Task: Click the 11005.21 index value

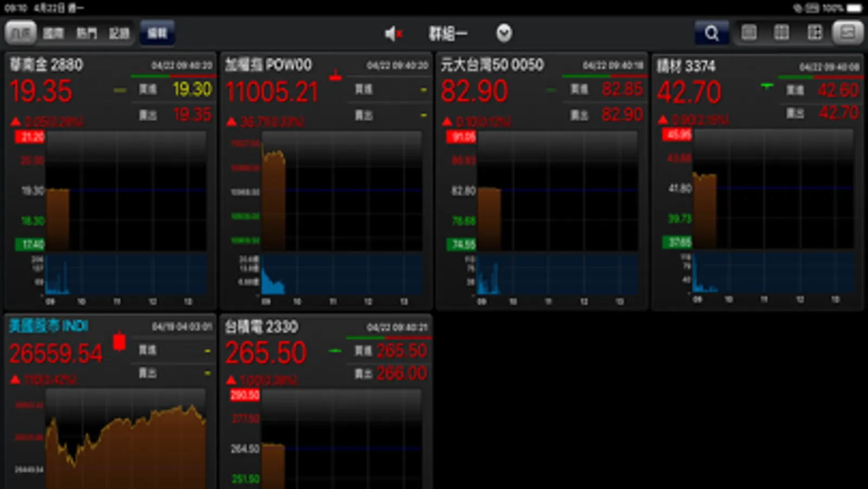Action: pyautogui.click(x=272, y=91)
